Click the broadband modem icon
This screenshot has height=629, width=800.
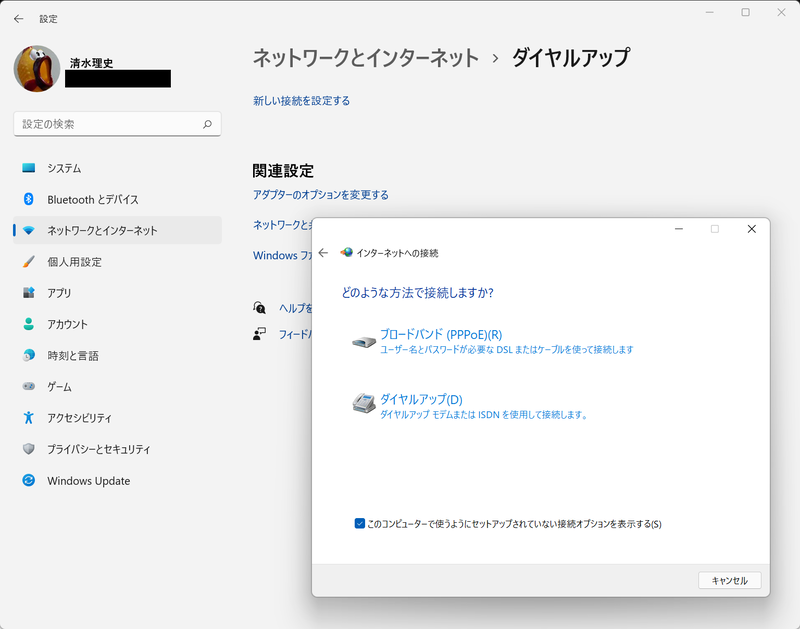click(364, 342)
